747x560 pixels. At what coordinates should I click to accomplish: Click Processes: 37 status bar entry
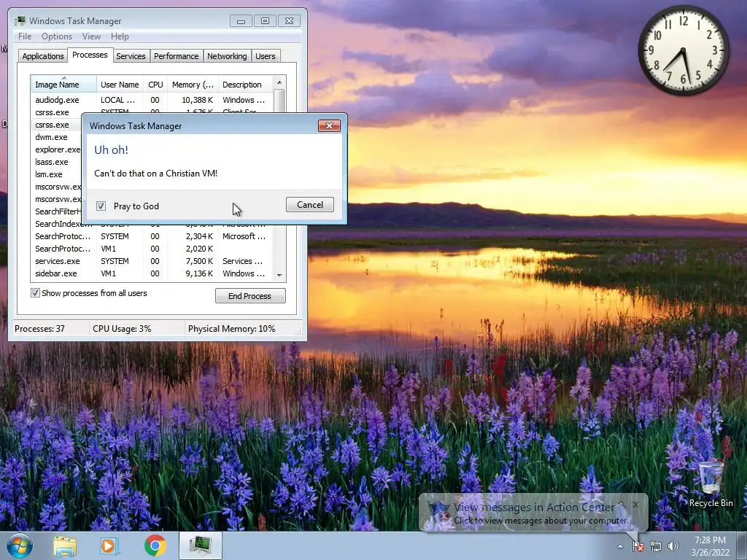[x=39, y=329]
